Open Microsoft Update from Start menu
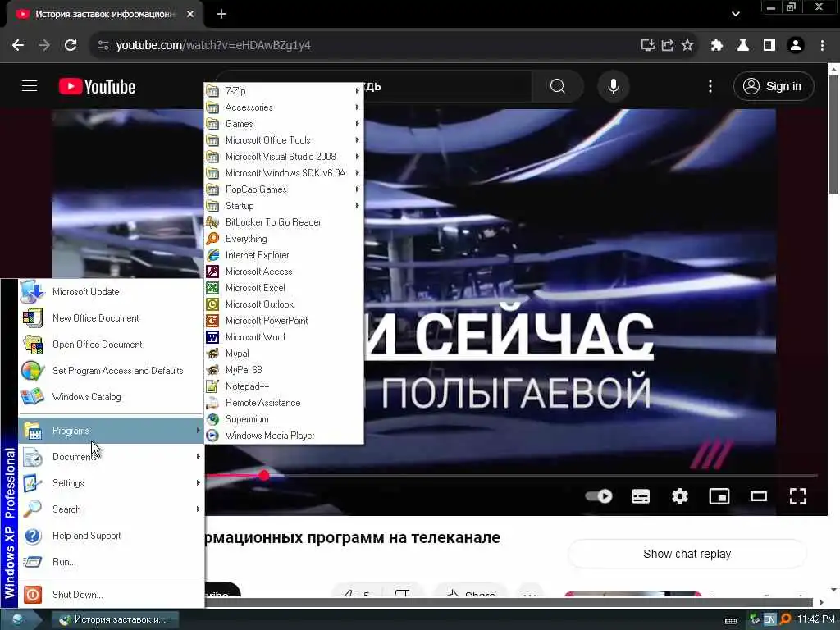Screen dimensions: 840x630 [x=111, y=292]
